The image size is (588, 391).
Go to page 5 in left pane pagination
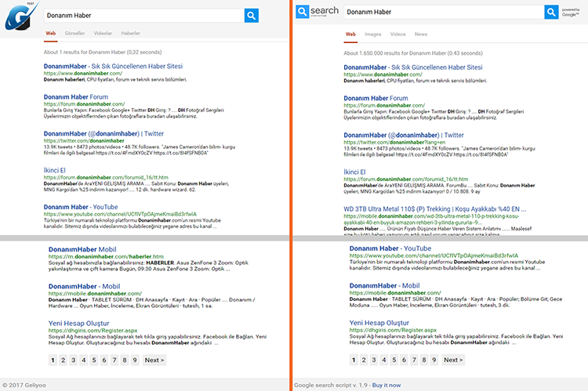(x=94, y=360)
